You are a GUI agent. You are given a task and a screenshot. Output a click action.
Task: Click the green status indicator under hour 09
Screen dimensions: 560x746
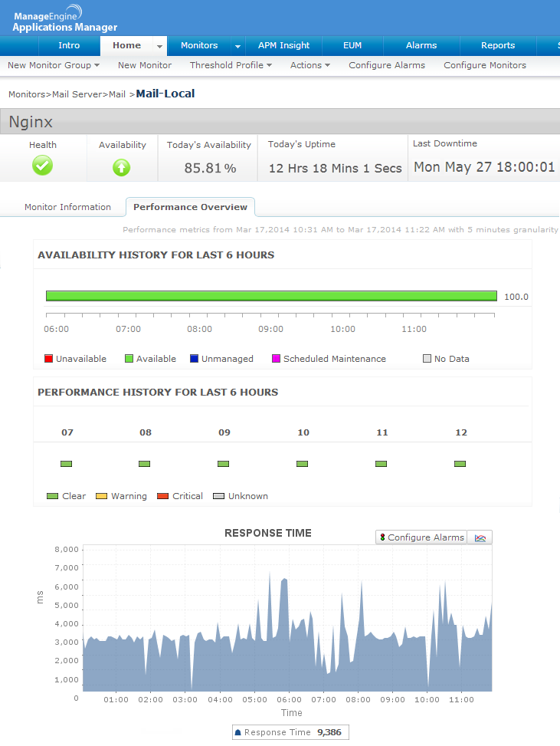coord(223,464)
